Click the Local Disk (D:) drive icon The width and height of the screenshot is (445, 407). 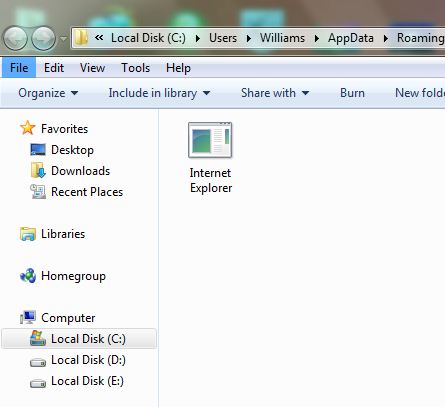tap(38, 362)
